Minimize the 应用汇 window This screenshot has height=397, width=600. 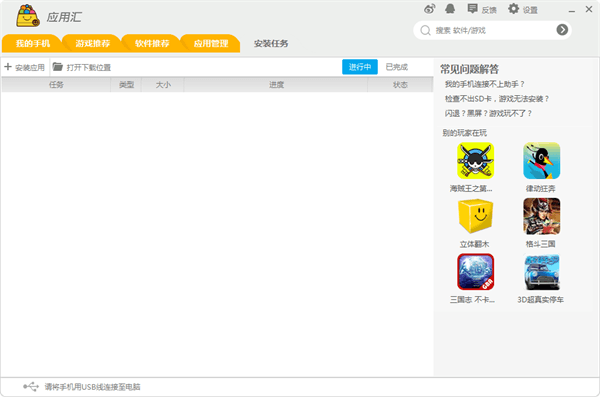(x=572, y=11)
